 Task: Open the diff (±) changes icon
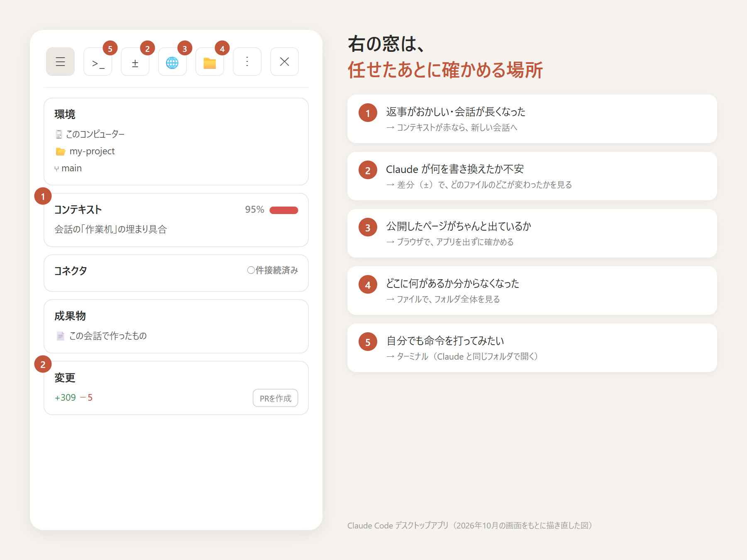[135, 62]
